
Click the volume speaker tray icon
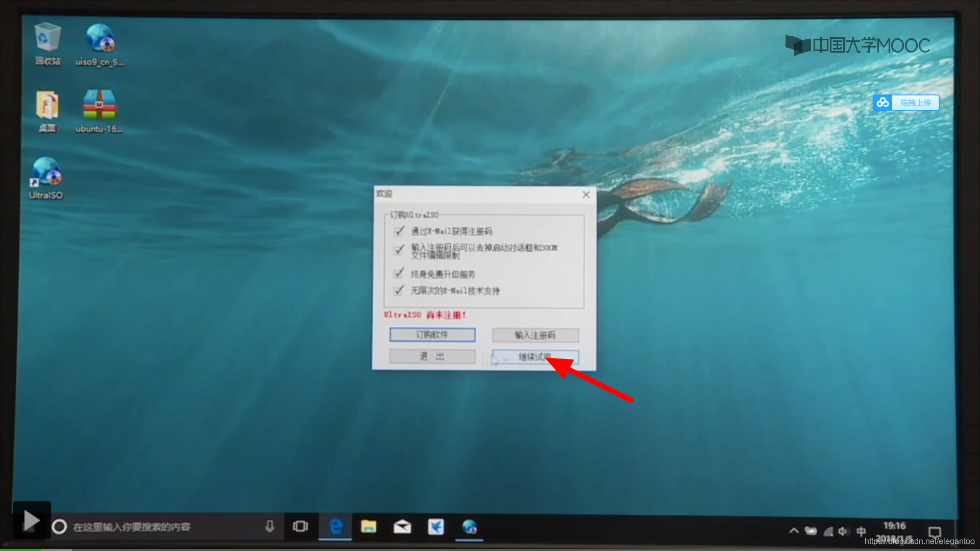843,531
